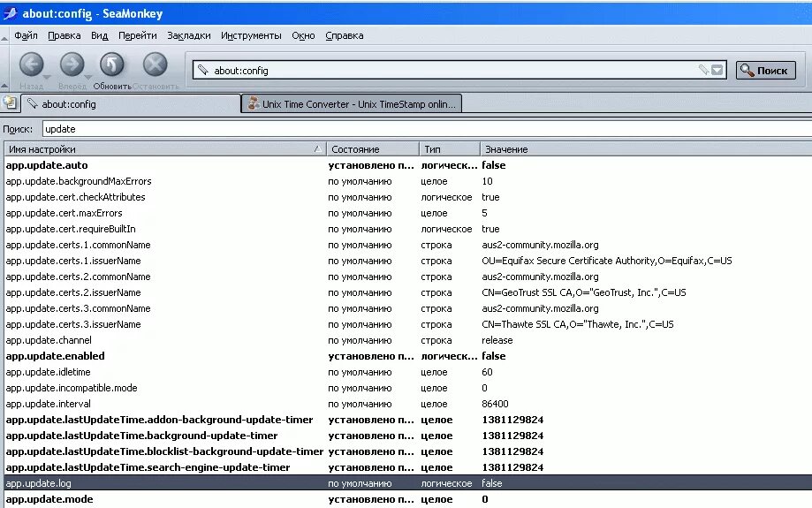Open the Перейти menu

[x=138, y=35]
